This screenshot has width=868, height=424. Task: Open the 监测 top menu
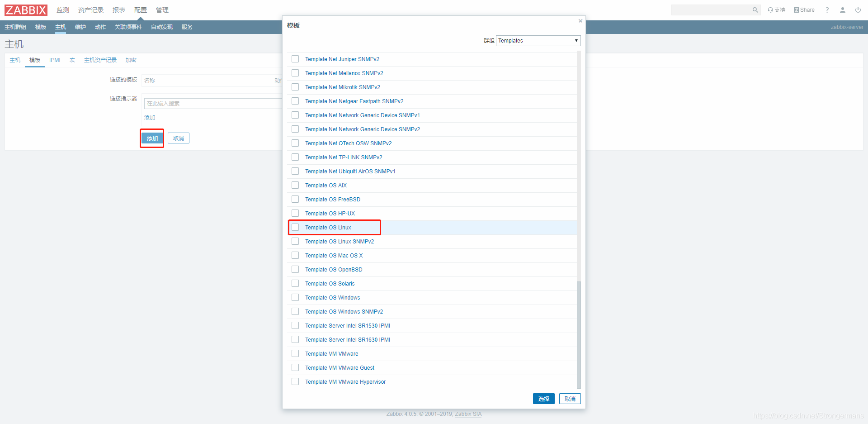click(63, 10)
